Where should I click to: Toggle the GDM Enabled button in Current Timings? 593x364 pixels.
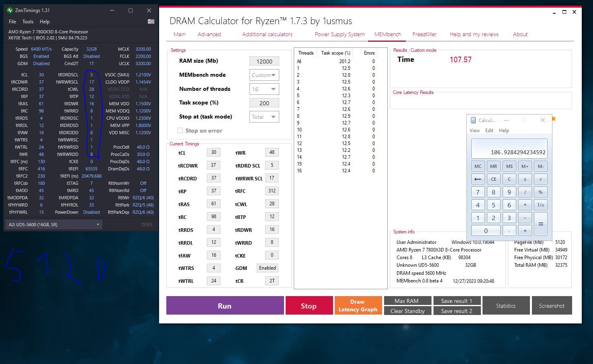[268, 268]
